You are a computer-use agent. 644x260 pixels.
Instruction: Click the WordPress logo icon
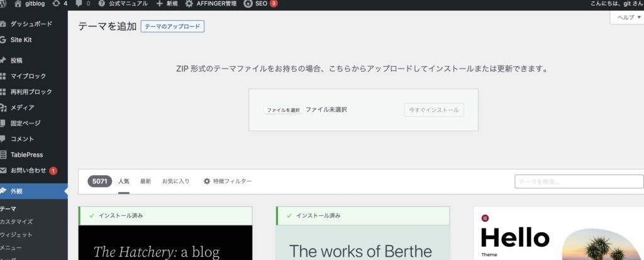[4, 4]
